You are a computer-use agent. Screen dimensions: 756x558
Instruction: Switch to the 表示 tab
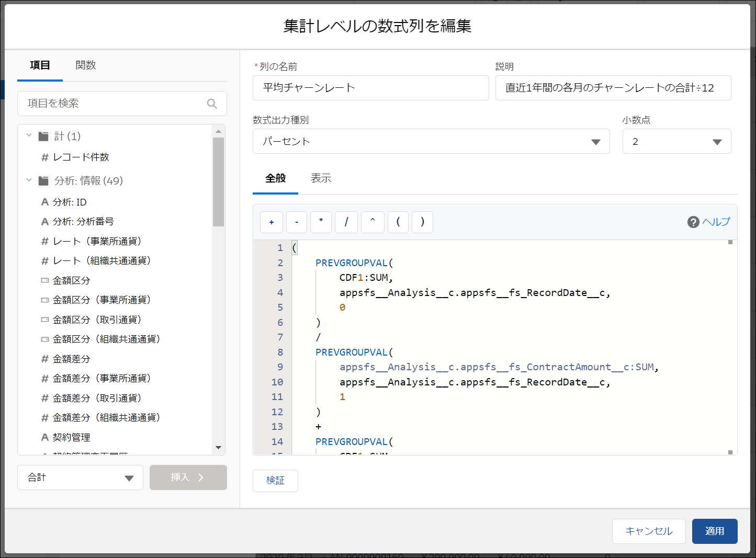pos(321,178)
